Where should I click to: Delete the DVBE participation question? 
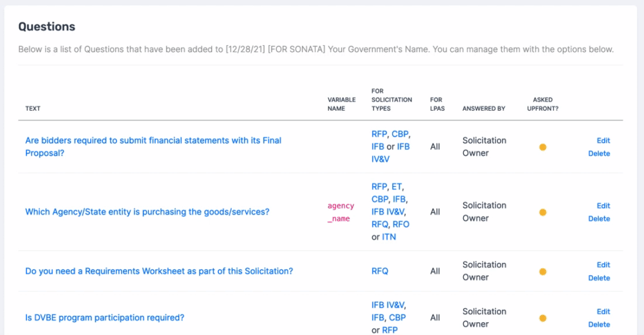tap(599, 324)
